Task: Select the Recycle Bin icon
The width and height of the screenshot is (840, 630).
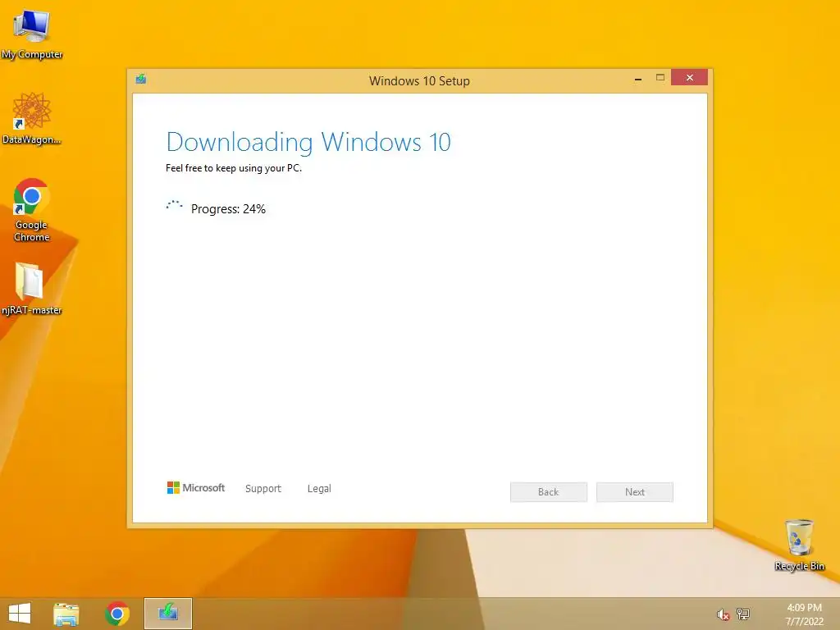Action: [799, 545]
